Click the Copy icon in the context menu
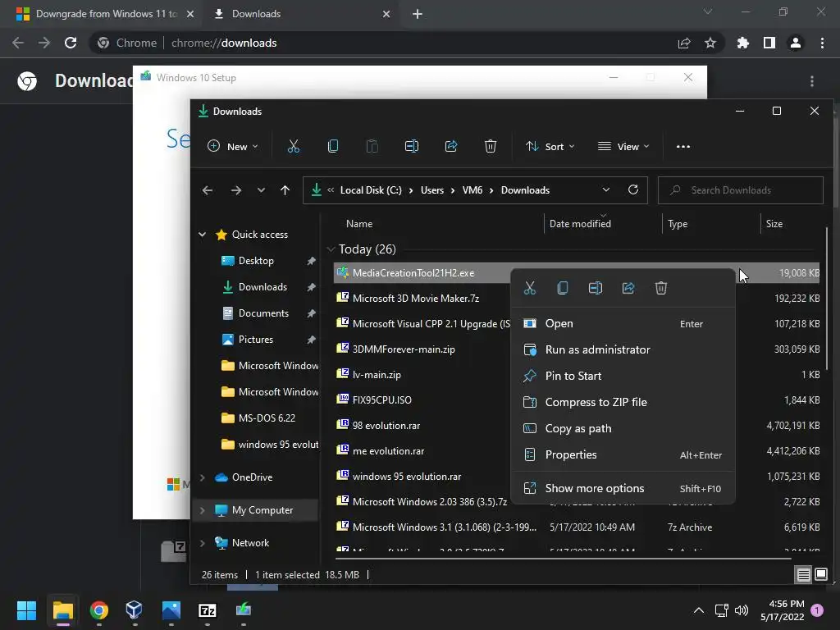The width and height of the screenshot is (840, 630). (x=563, y=288)
